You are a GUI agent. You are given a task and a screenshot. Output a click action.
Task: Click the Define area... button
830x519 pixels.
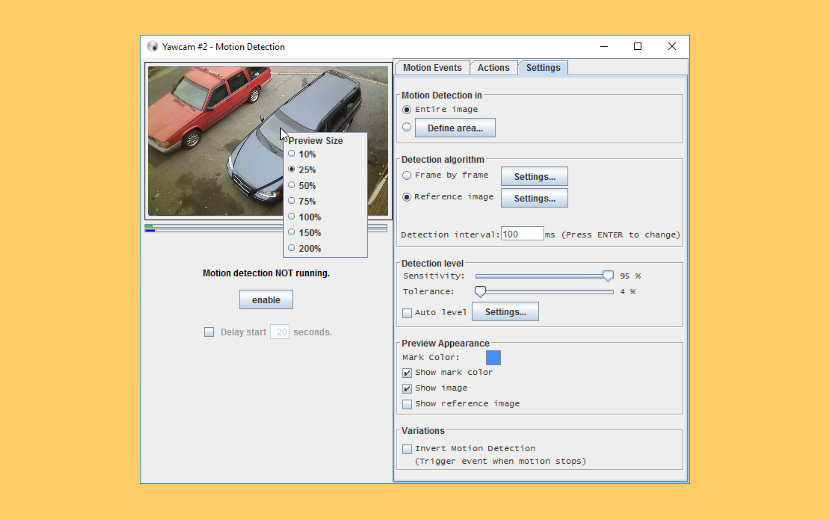coord(455,128)
